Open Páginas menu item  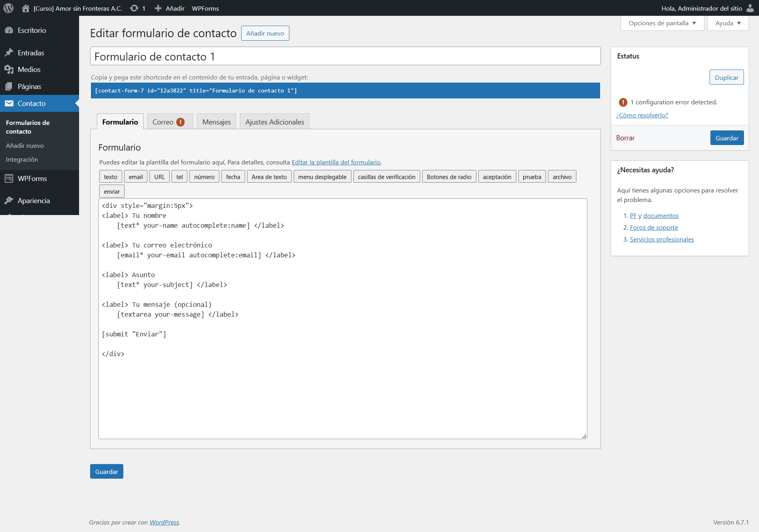click(29, 87)
